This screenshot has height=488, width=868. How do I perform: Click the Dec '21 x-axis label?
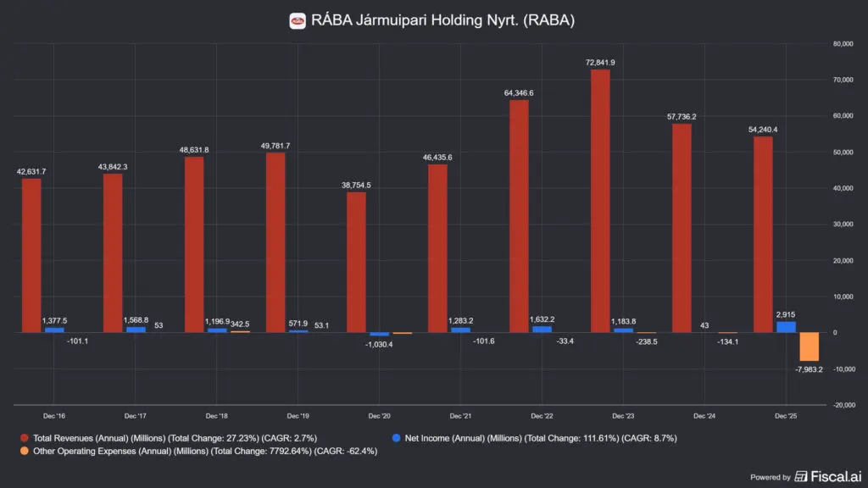click(x=460, y=415)
